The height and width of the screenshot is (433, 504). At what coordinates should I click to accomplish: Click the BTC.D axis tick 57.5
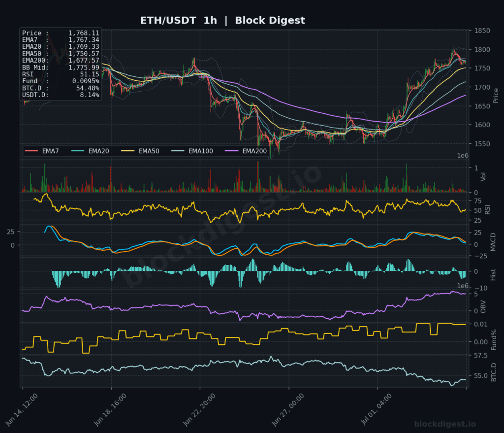coord(480,356)
